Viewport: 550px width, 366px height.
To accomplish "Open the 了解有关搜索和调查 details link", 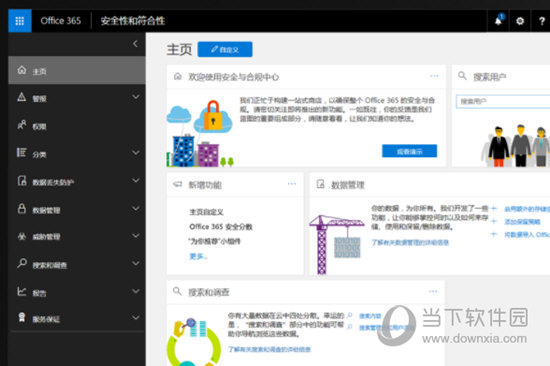I will coord(269,349).
